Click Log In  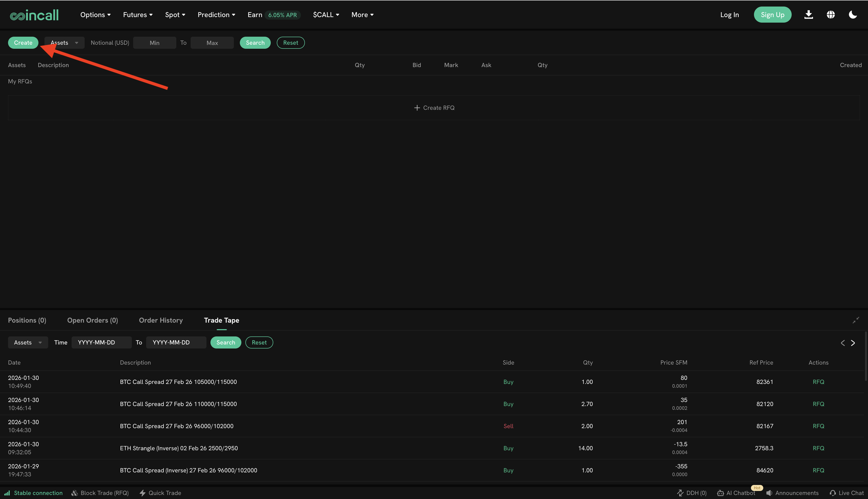tap(729, 15)
